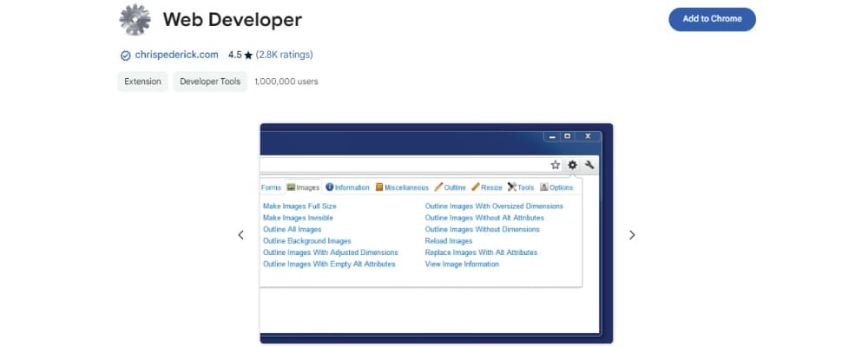This screenshot has width=868, height=347.
Task: Open the Information tab in preview
Action: tap(347, 187)
